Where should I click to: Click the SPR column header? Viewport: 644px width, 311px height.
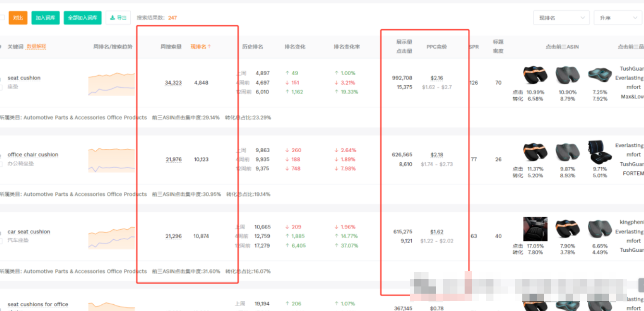(x=474, y=47)
